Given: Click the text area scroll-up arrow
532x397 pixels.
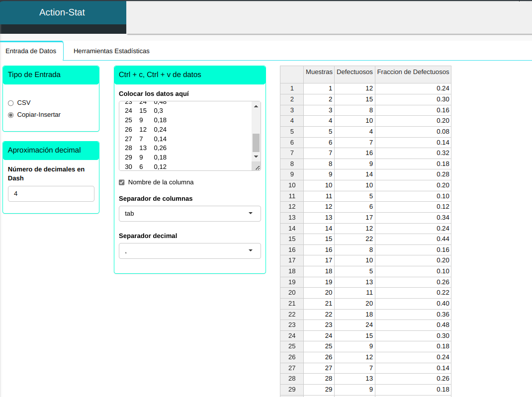Looking at the screenshot, I should click(256, 106).
